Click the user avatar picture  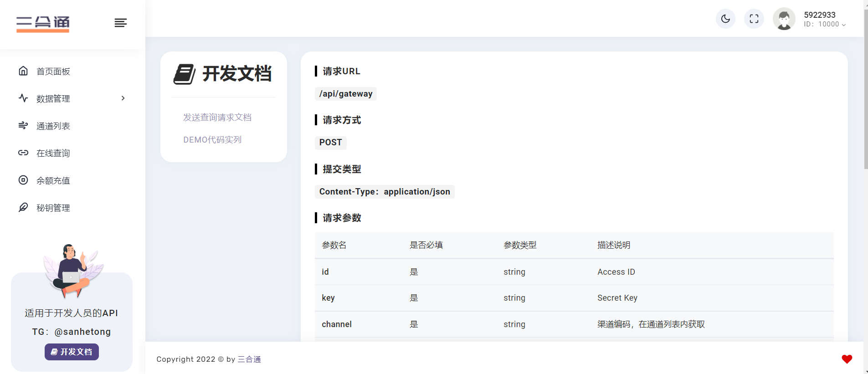tap(784, 19)
